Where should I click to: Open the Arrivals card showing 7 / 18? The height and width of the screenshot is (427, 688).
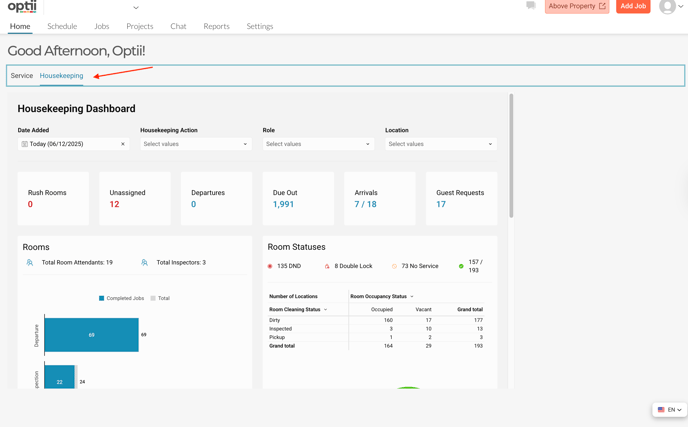[x=380, y=198]
